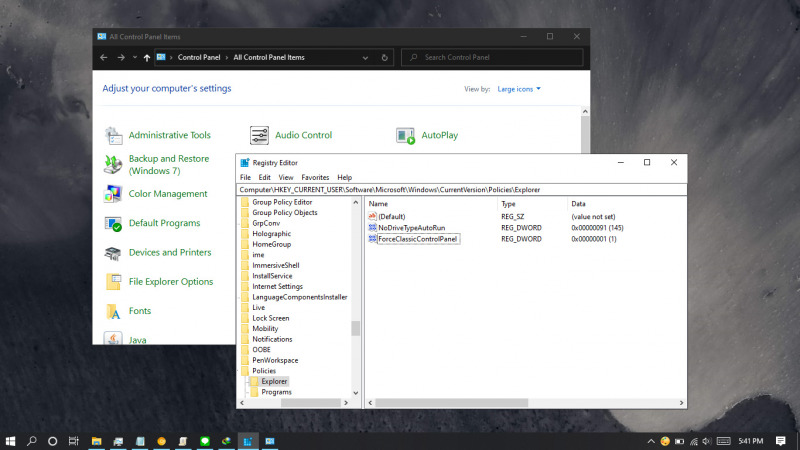
Task: Select the (Default) registry value
Action: pos(391,217)
